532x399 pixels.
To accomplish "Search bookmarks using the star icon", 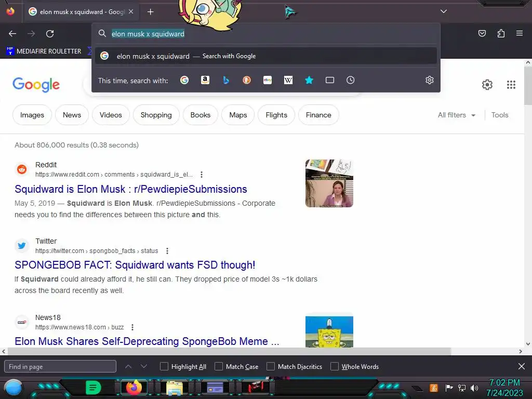I will point(309,80).
